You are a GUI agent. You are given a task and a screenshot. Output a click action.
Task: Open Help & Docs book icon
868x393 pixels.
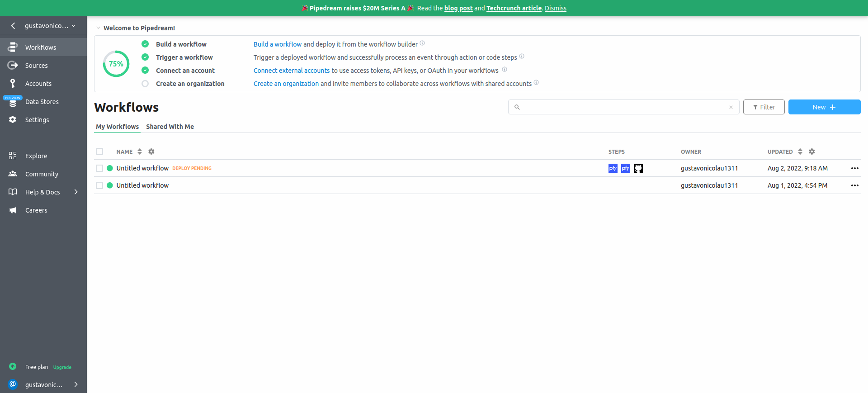pos(13,192)
